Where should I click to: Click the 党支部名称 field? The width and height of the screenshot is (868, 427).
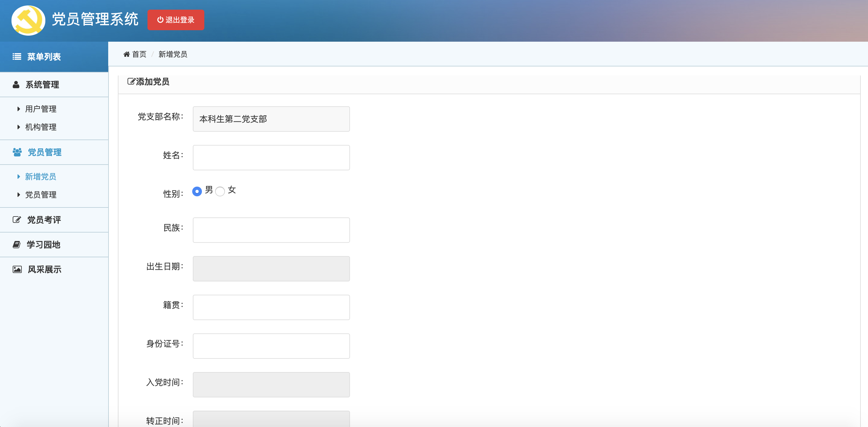click(271, 119)
